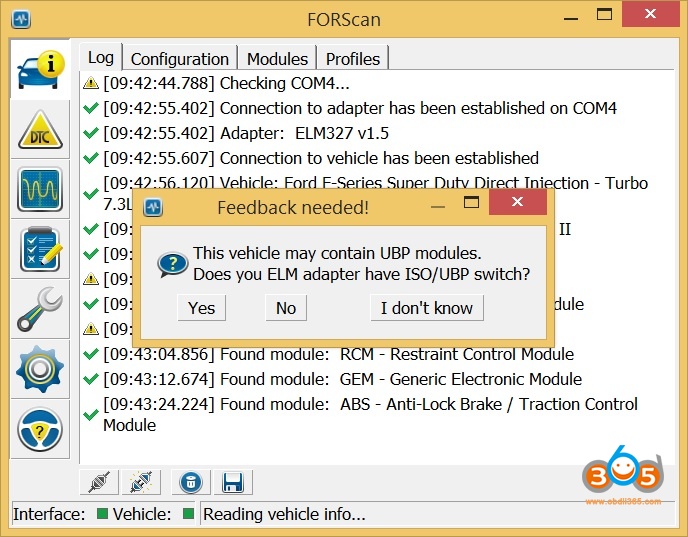Screen dimensions: 688x537
Task: Click checkmark beside ABS module entry
Action: pos(90,414)
